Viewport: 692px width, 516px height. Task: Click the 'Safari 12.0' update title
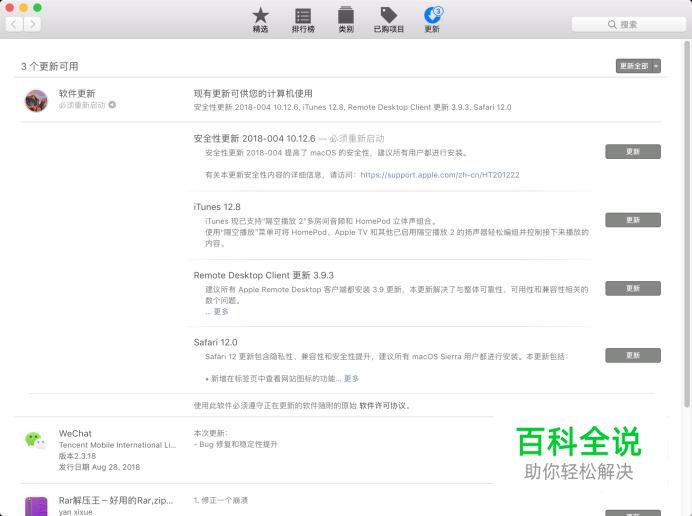click(x=215, y=343)
